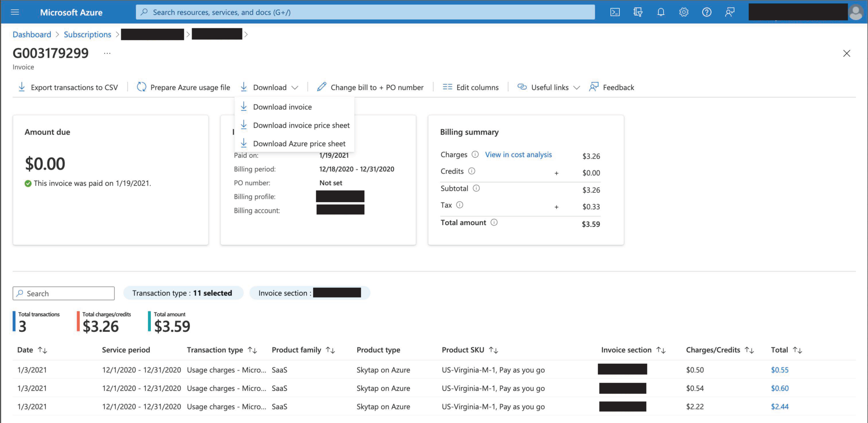Open the Help question mark icon

[x=707, y=12]
